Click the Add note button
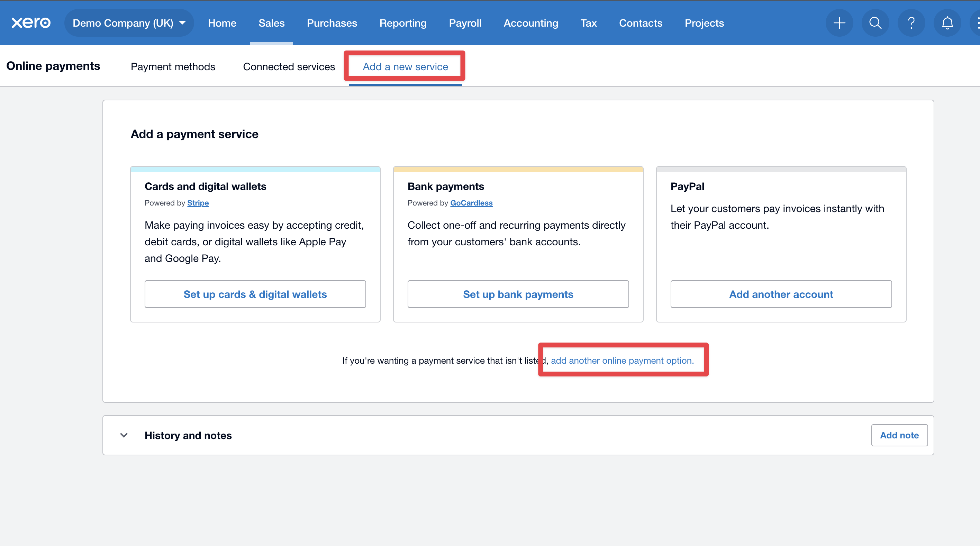The height and width of the screenshot is (546, 980). 899,435
